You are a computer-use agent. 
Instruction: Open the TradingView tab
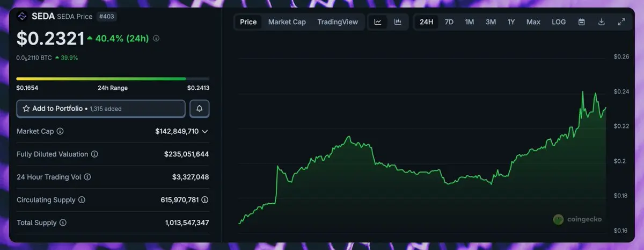coord(338,22)
